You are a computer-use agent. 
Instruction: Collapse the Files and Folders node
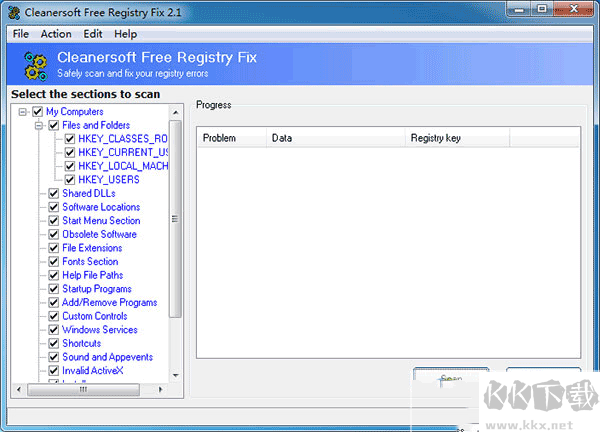pos(39,126)
